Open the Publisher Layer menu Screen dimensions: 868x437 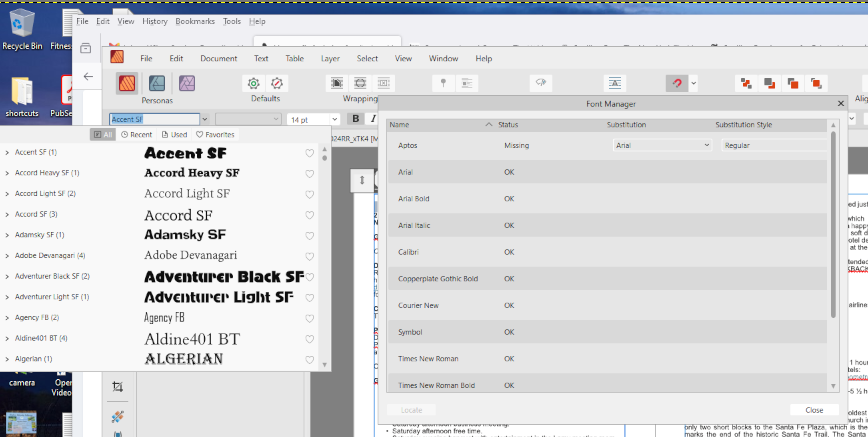(330, 58)
